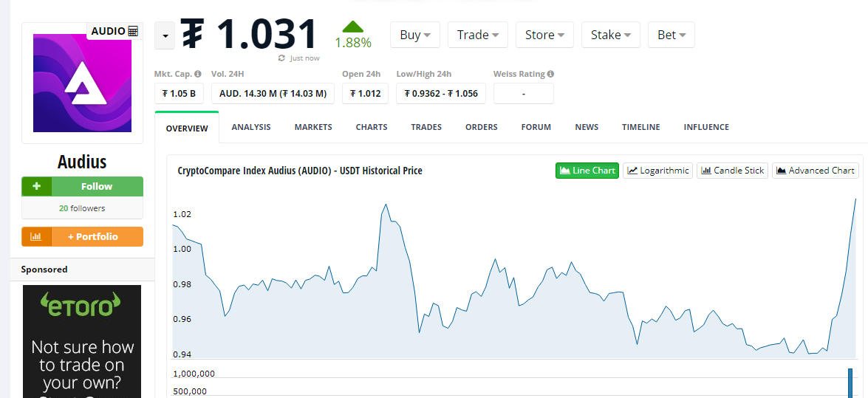This screenshot has width=868, height=398.
Task: Click the 1.02 y-axis label
Action: click(182, 214)
